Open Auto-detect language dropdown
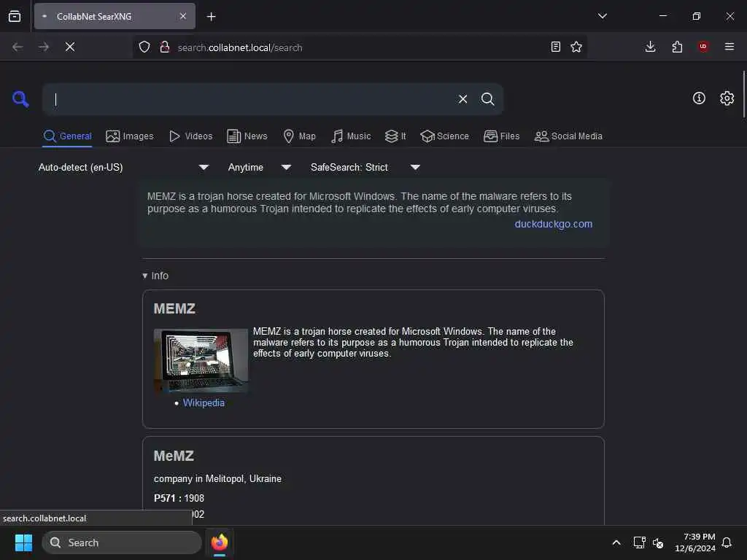Screen dimensions: 747x560 pyautogui.click(x=123, y=167)
